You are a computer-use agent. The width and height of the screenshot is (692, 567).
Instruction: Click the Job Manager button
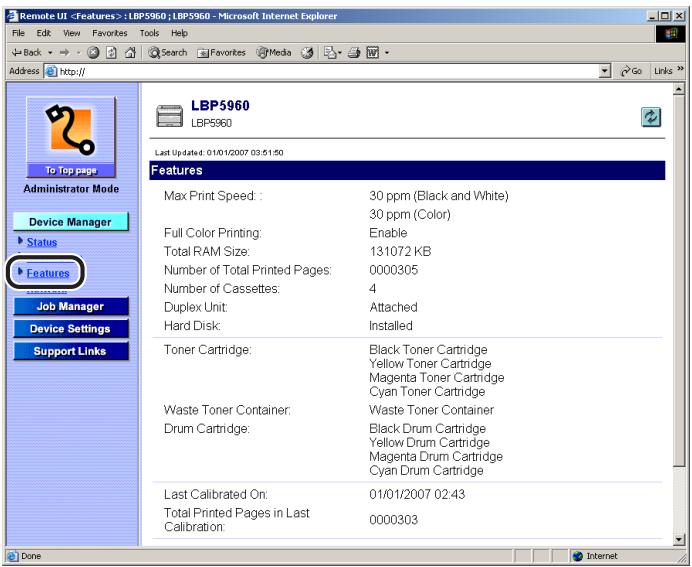(71, 306)
